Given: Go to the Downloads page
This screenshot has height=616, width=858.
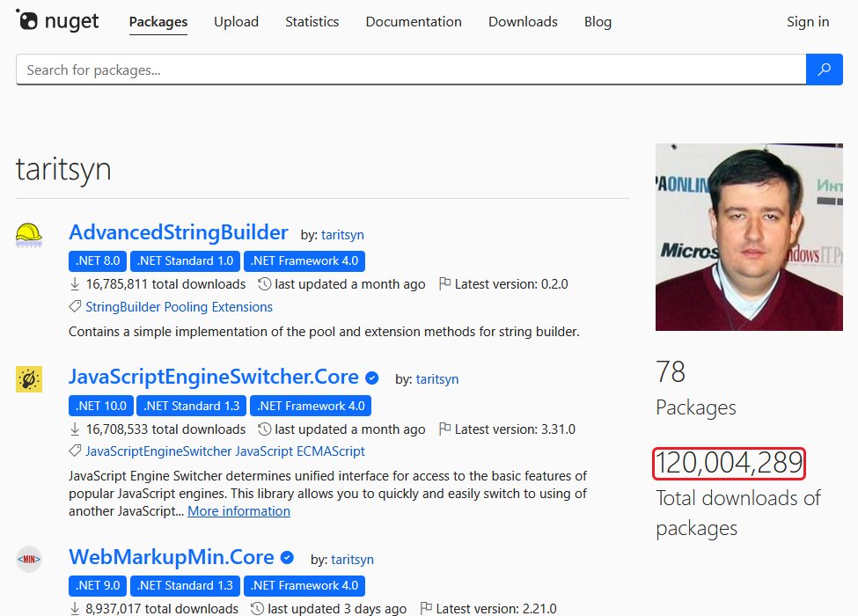Looking at the screenshot, I should (x=523, y=22).
